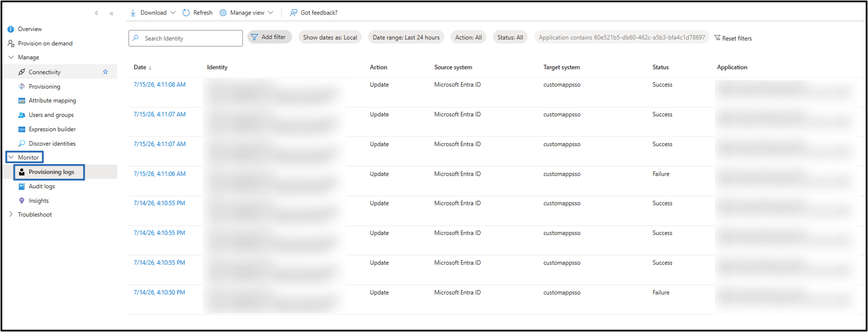Click Reset filters
The width and height of the screenshot is (868, 332).
coord(733,38)
